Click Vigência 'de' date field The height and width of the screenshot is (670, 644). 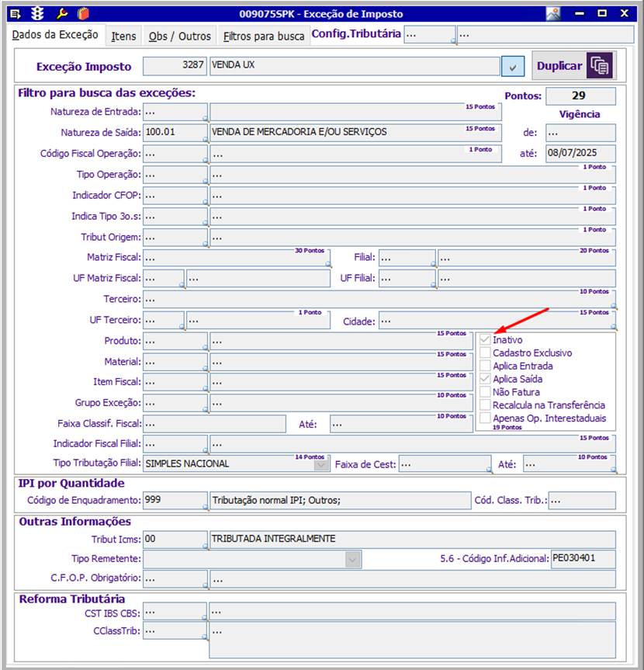[x=580, y=133]
